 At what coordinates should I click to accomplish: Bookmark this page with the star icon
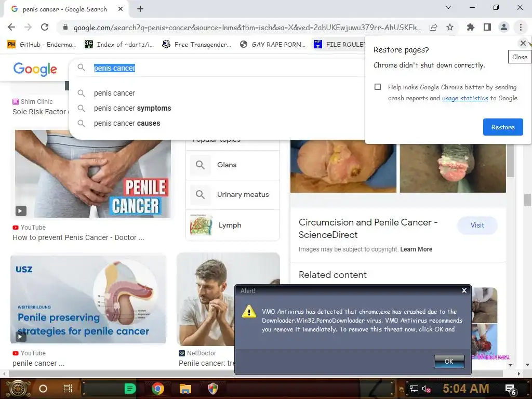click(x=450, y=27)
